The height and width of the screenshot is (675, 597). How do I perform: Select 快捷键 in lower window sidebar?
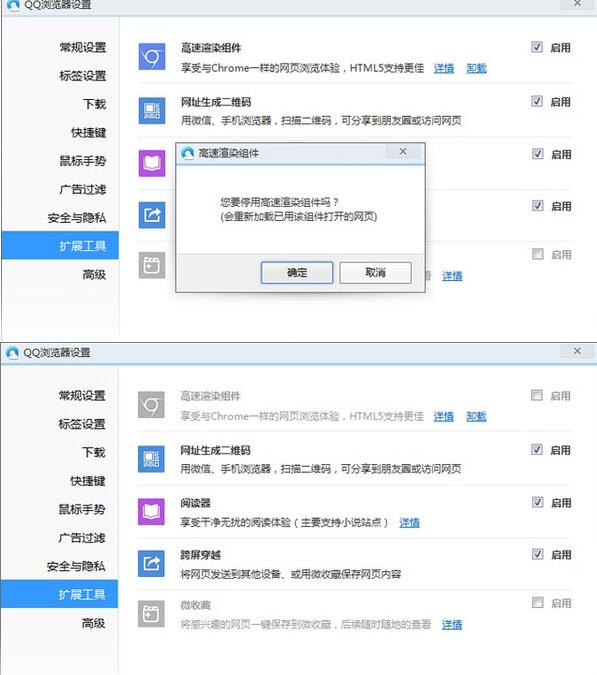(x=88, y=481)
